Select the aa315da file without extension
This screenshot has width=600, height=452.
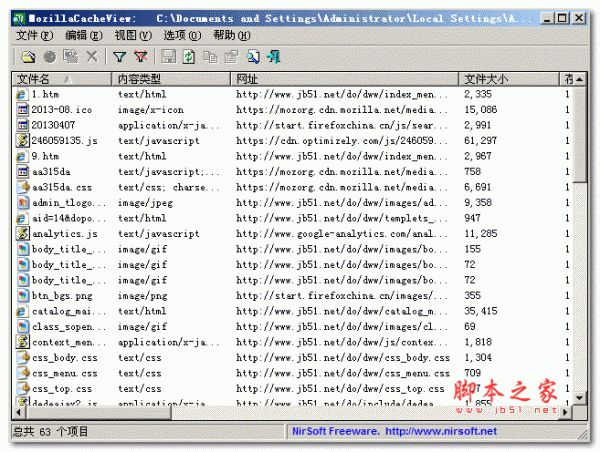(x=293, y=171)
